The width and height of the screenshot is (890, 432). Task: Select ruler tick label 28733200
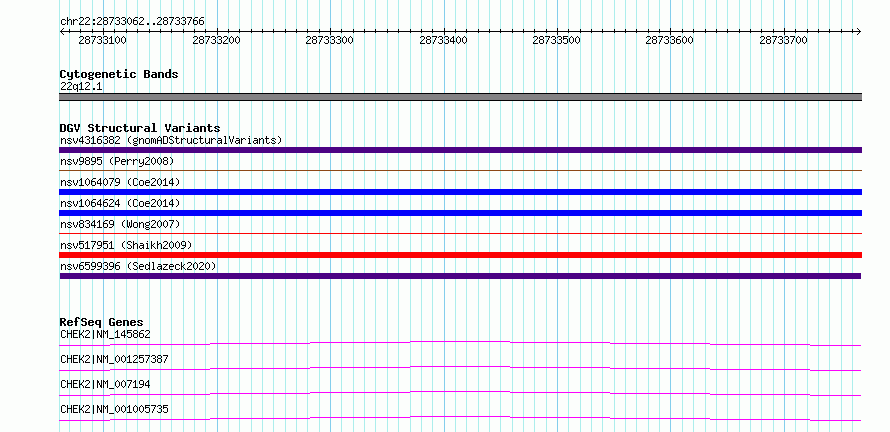coord(216,40)
